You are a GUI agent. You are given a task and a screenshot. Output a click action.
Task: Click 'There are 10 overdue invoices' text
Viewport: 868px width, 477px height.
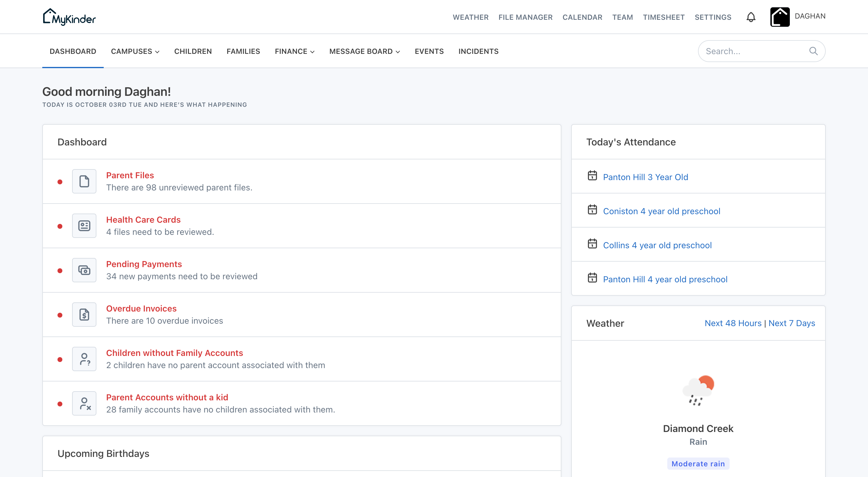(165, 321)
